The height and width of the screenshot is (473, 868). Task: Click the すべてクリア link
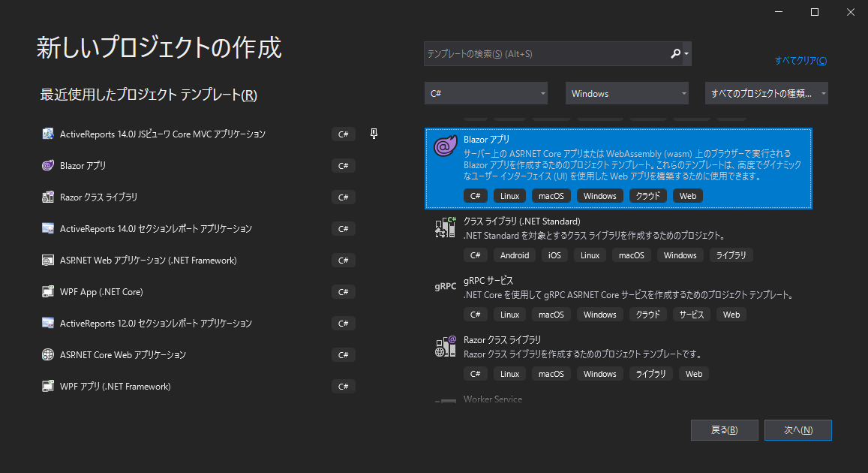(800, 60)
